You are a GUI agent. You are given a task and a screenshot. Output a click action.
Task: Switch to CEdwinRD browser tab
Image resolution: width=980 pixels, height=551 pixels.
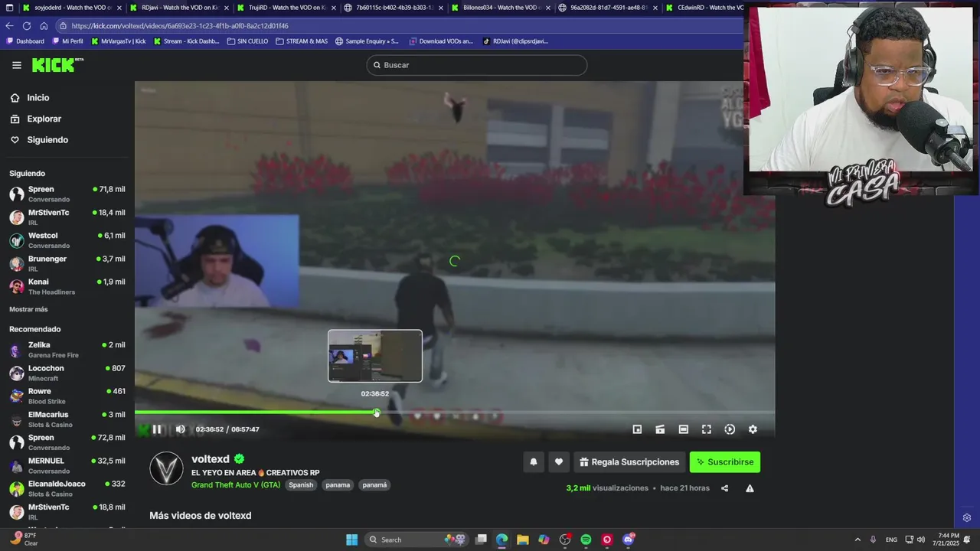point(704,8)
